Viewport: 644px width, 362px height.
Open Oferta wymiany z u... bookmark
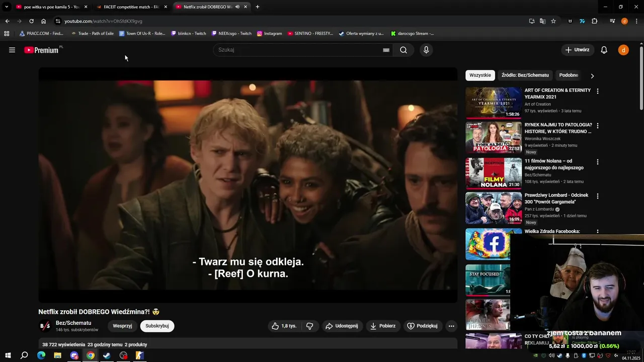(x=361, y=34)
